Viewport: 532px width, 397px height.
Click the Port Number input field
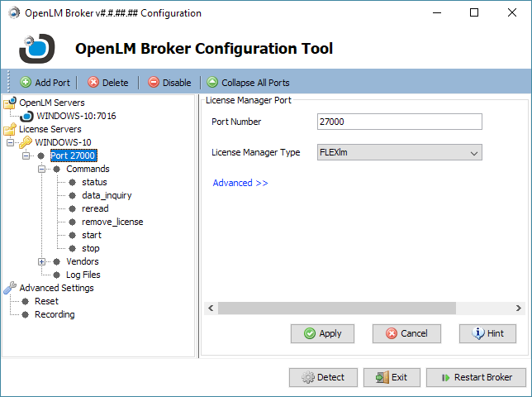[x=399, y=122]
